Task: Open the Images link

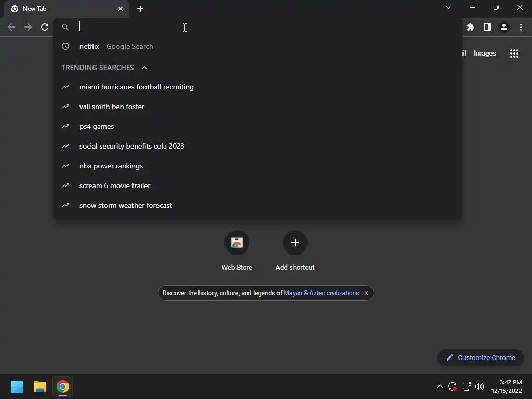Action: [x=485, y=54]
